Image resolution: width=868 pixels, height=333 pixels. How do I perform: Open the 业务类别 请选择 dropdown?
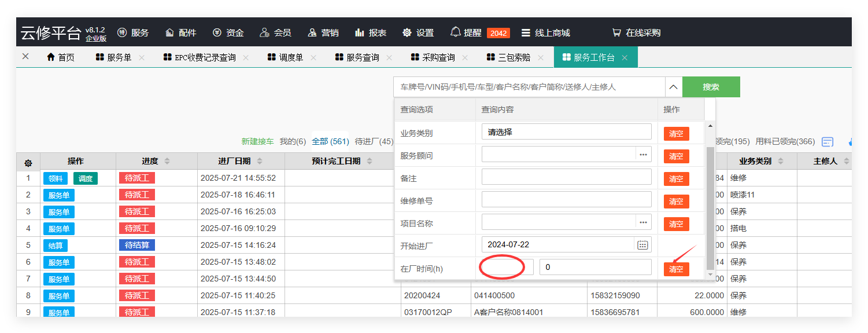(566, 132)
